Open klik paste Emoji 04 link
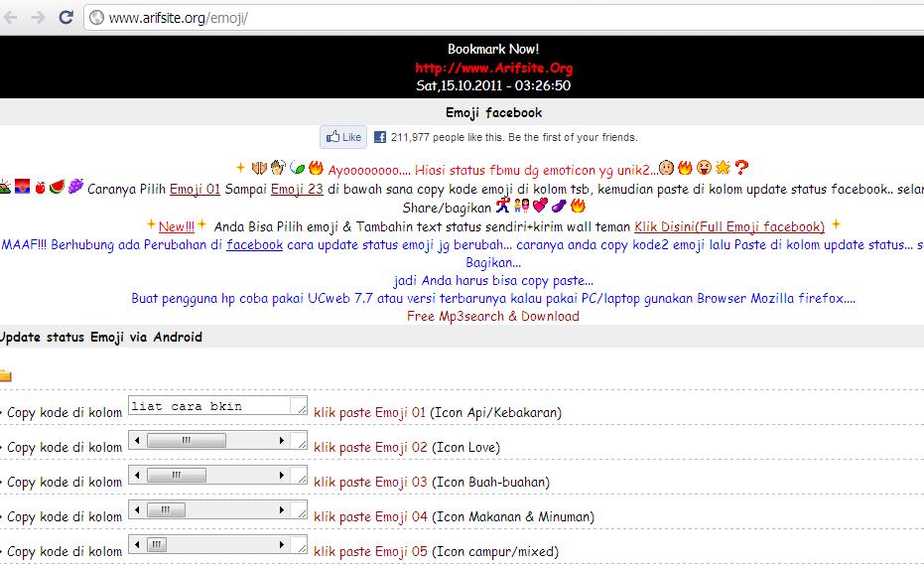The width and height of the screenshot is (924, 568). click(370, 516)
